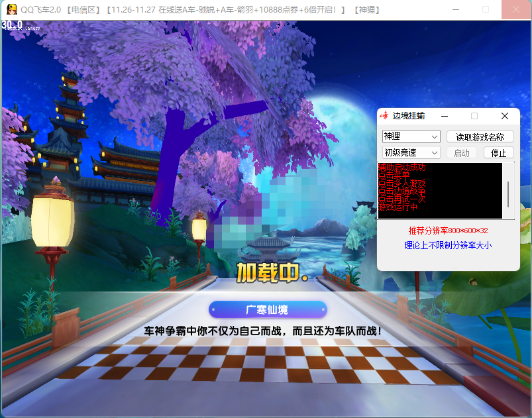
Task: Minimize the QQ飞车 game window
Action: (x=455, y=10)
